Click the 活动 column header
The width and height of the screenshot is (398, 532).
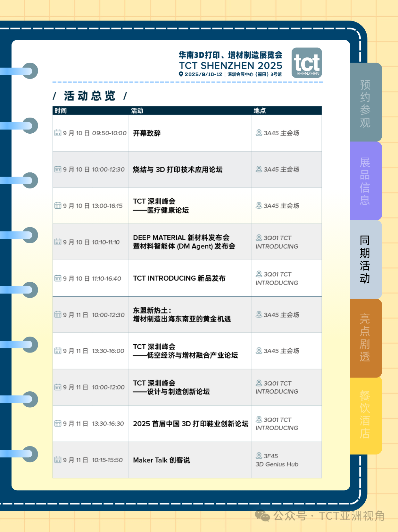(137, 111)
